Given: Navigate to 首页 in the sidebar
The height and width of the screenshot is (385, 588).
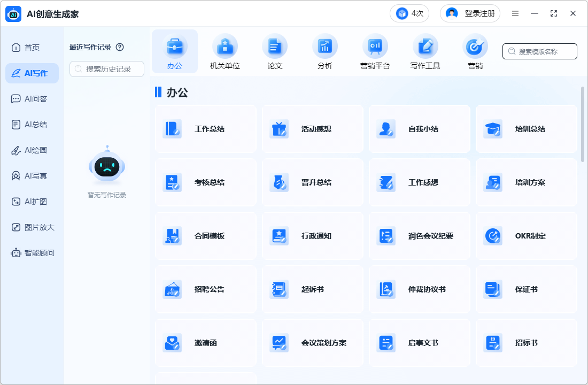Looking at the screenshot, I should point(32,48).
